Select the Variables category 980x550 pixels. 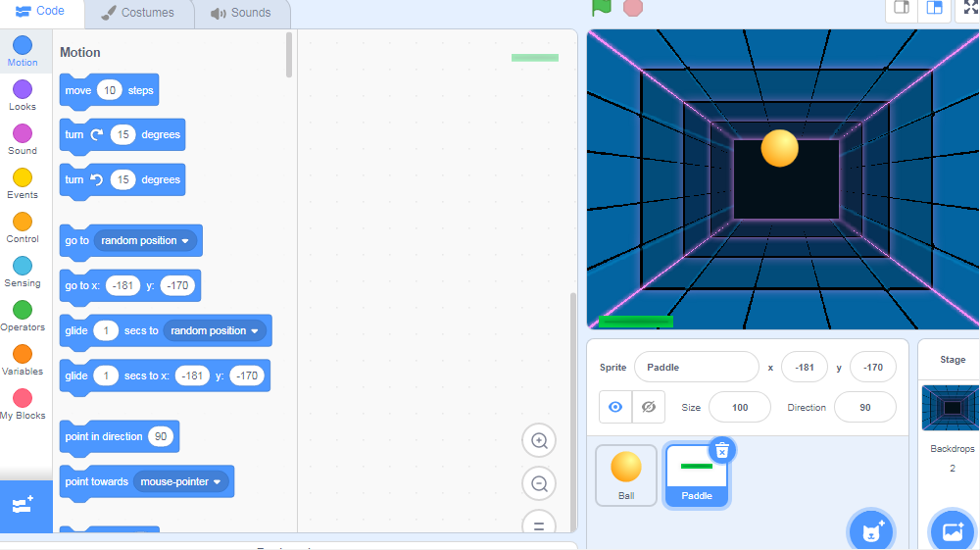tap(23, 360)
